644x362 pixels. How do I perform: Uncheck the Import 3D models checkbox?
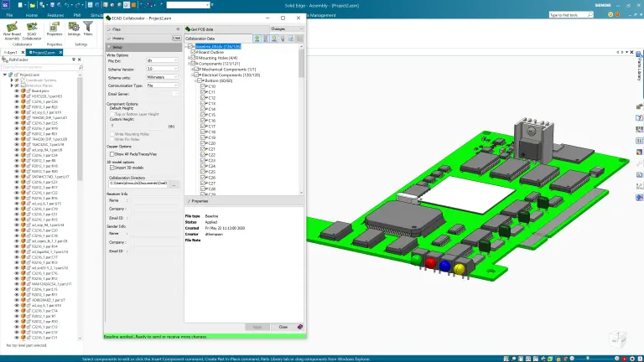pyautogui.click(x=112, y=168)
